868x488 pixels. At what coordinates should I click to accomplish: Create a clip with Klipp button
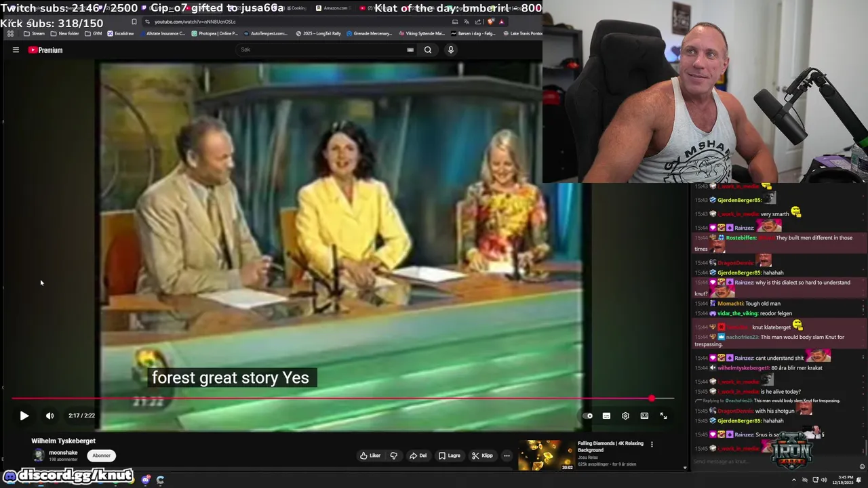coord(482,455)
